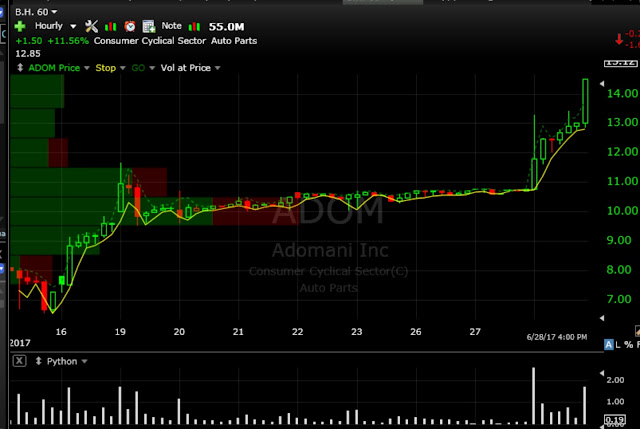This screenshot has width=640, height=429.
Task: Click the red down arrow indicator
Action: (x=619, y=39)
